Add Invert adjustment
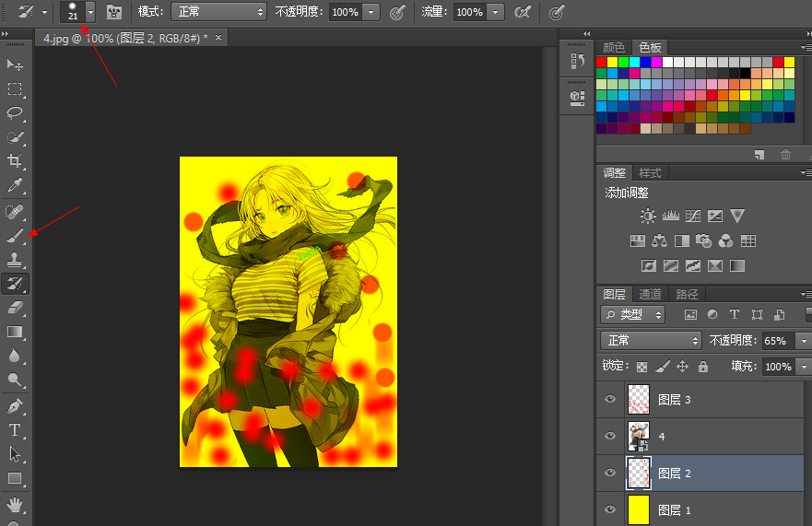 coord(649,266)
